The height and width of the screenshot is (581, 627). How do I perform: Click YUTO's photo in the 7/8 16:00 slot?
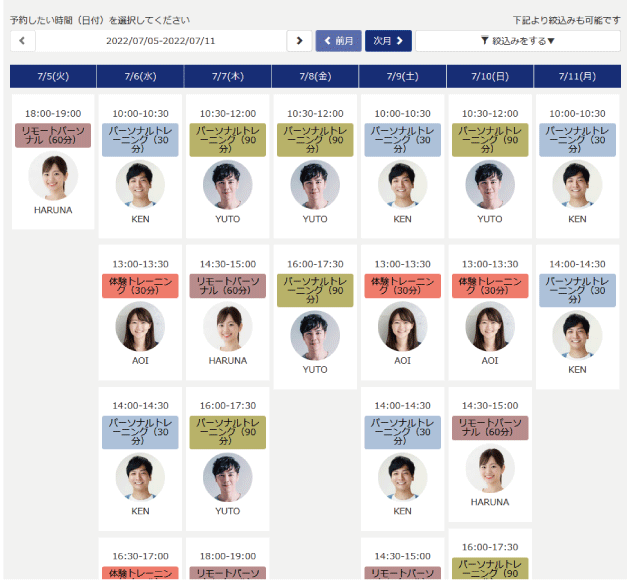pyautogui.click(x=315, y=336)
